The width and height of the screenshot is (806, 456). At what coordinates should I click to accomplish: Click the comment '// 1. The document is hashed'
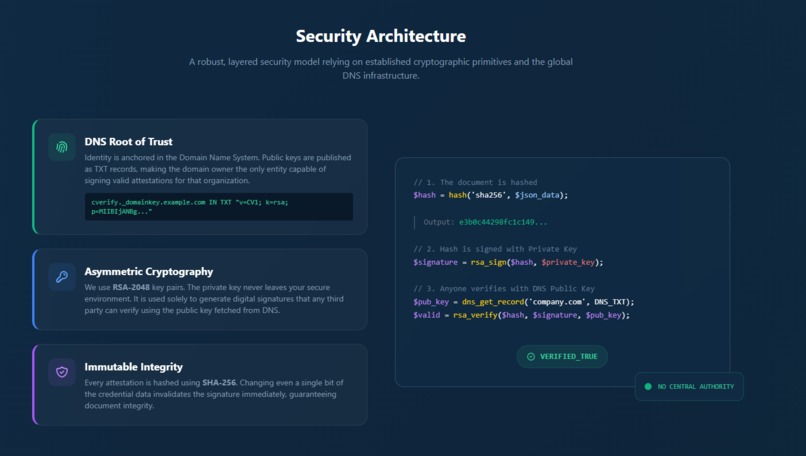click(475, 182)
